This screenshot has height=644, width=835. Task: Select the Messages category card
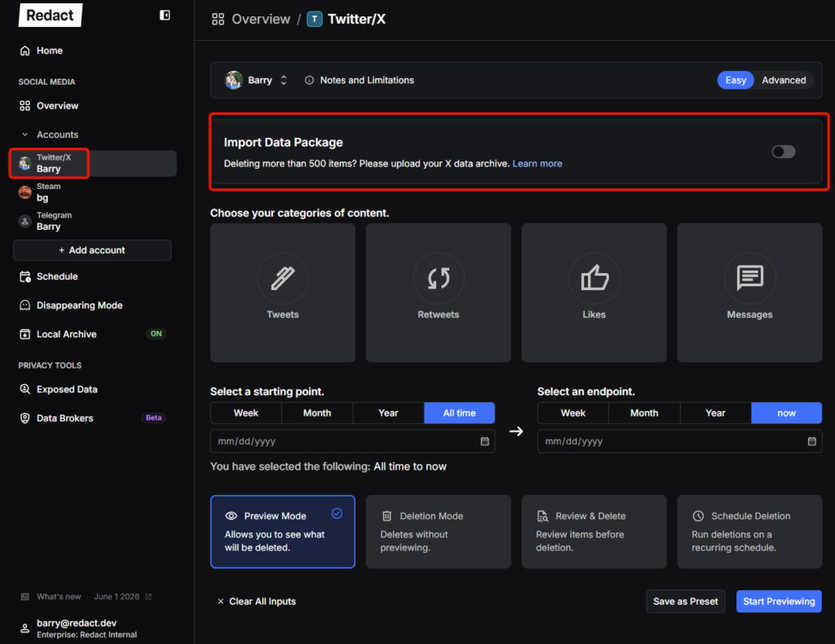coord(749,293)
